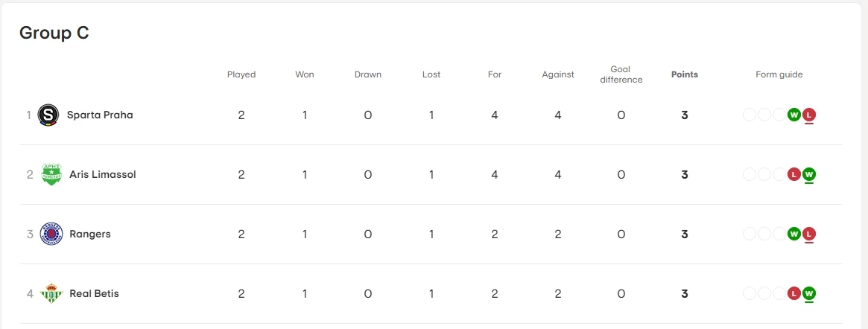Click Sparta Praha's win form badge
The image size is (868, 329).
[x=794, y=115]
